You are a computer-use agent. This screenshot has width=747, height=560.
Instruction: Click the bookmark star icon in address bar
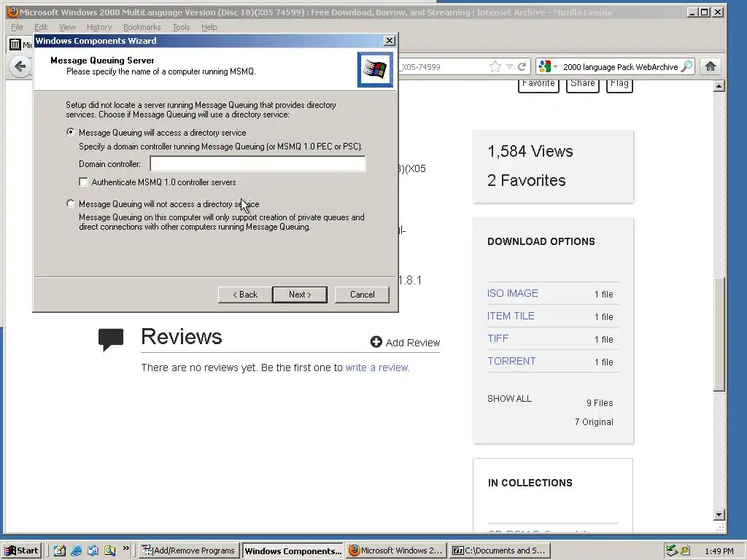(x=495, y=66)
